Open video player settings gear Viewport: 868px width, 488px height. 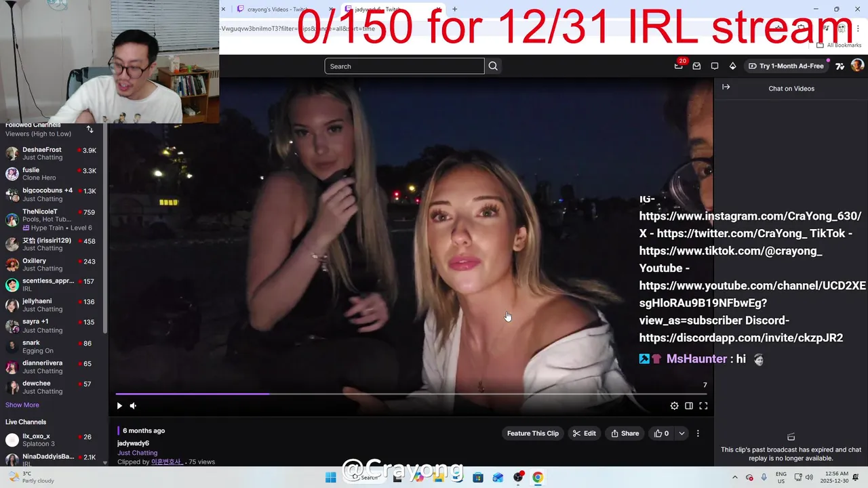tap(674, 406)
